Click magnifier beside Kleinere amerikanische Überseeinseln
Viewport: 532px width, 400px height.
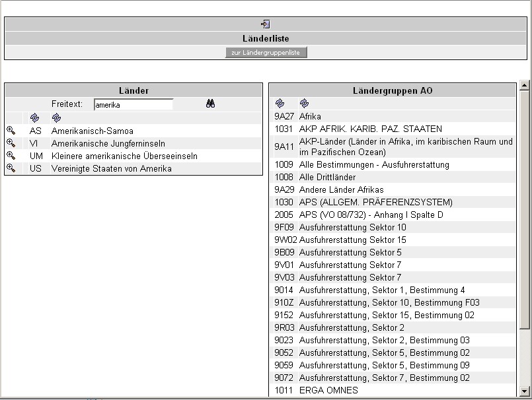point(11,156)
